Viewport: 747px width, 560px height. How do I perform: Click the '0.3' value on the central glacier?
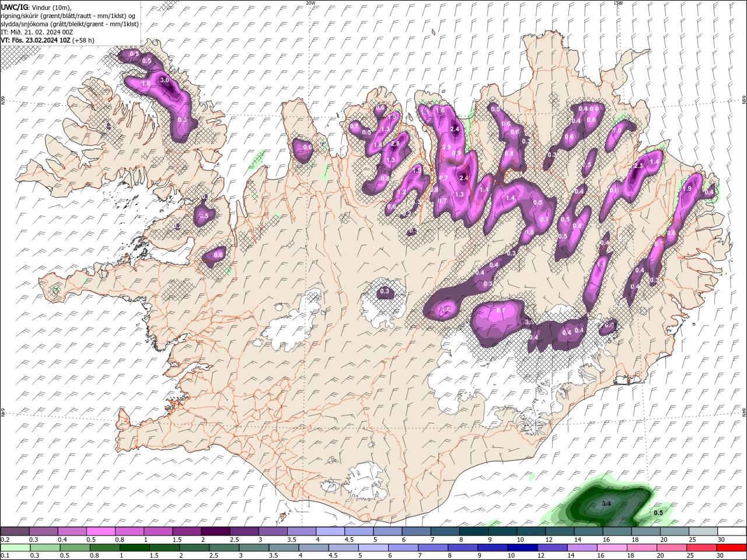tap(385, 291)
